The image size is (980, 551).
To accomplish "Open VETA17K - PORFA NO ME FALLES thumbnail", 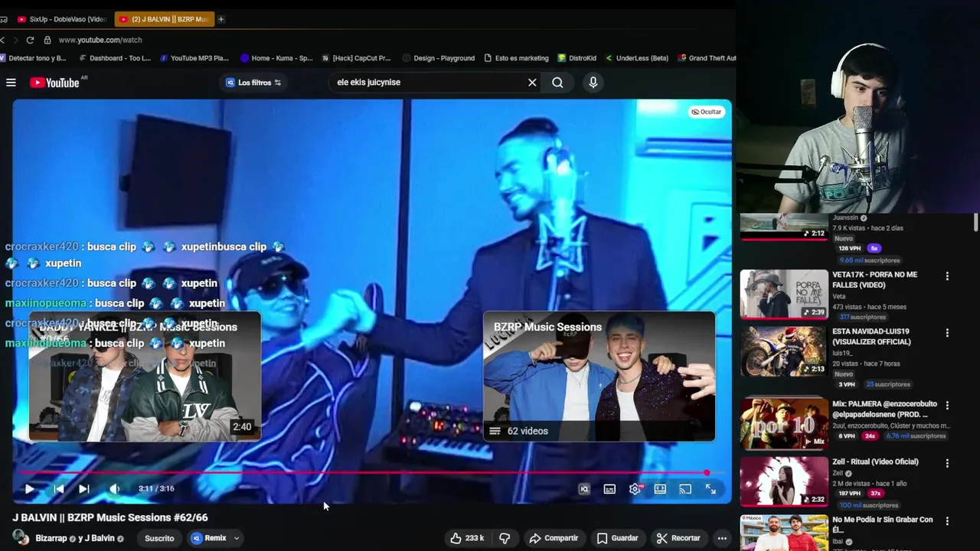I will coord(784,294).
